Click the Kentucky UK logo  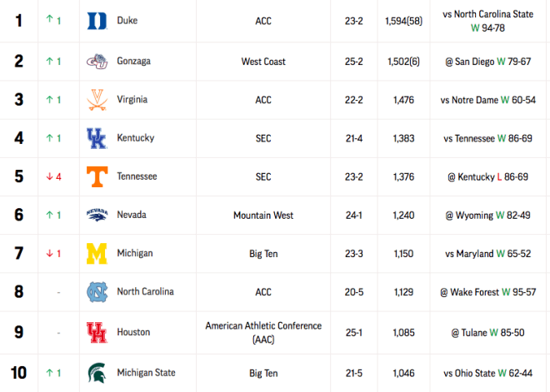pos(97,138)
